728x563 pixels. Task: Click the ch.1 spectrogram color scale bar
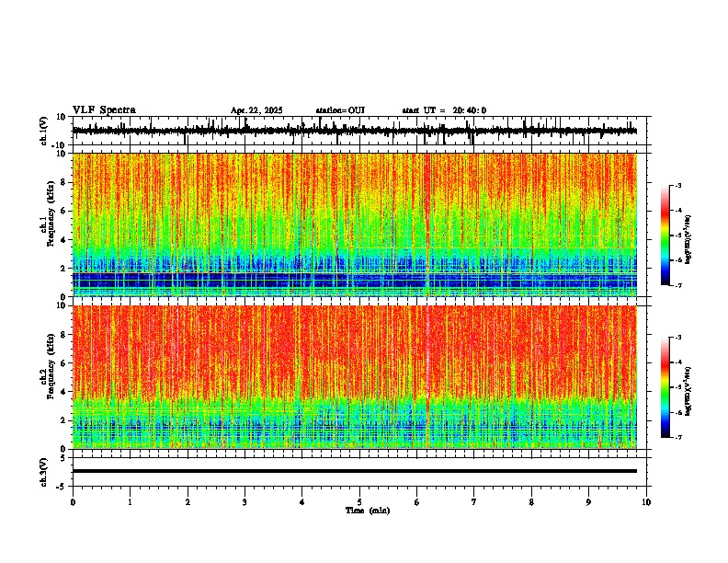[x=665, y=235]
